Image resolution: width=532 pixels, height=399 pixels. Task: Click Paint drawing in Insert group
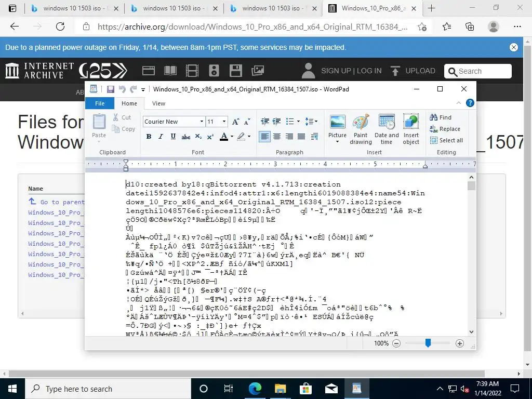point(361,129)
